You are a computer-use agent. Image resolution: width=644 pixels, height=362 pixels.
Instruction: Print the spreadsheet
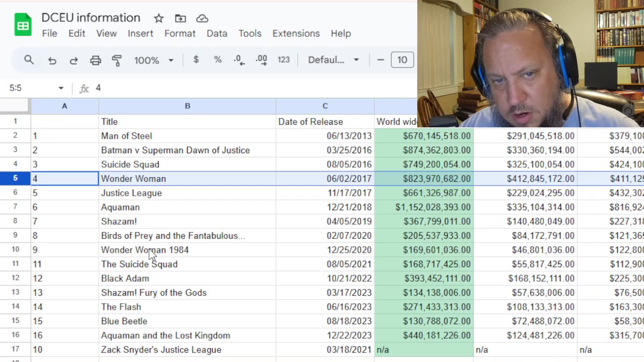coord(96,60)
